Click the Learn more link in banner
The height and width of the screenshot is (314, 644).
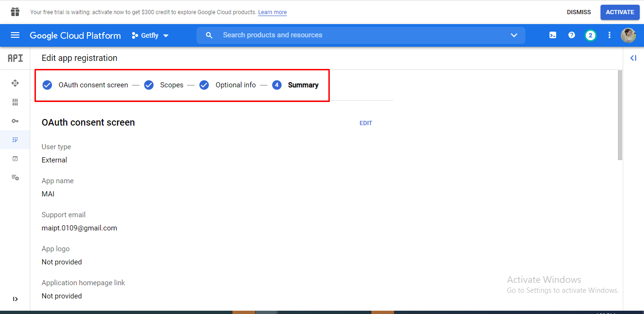click(272, 12)
